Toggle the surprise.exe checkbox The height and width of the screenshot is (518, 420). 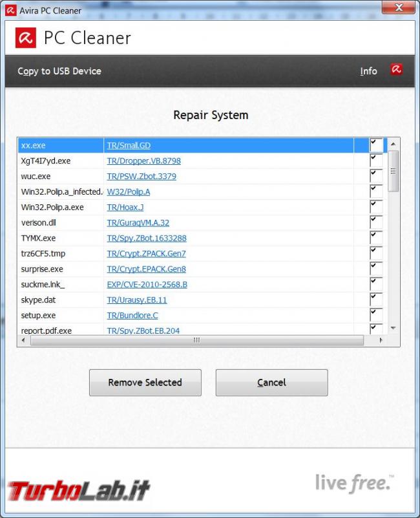pyautogui.click(x=376, y=269)
